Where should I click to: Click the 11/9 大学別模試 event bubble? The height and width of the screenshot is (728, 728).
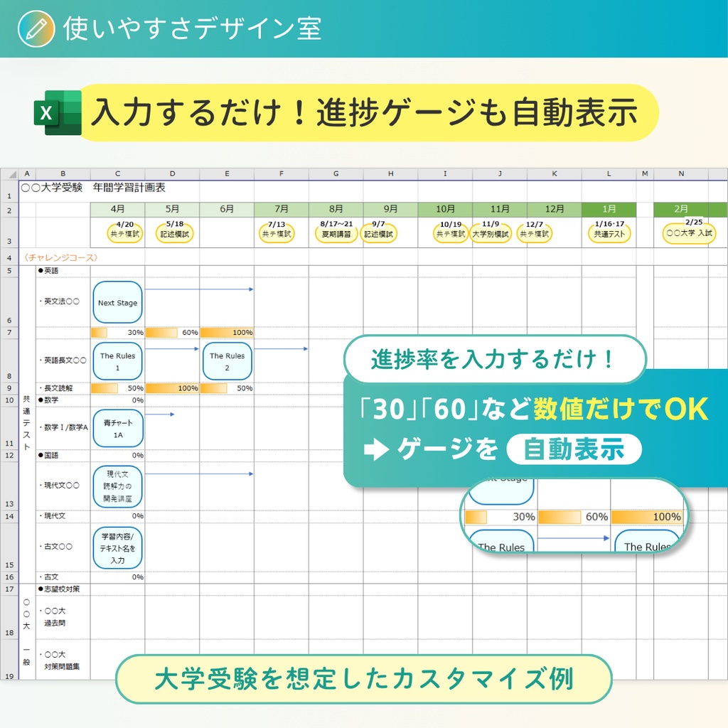pos(491,231)
